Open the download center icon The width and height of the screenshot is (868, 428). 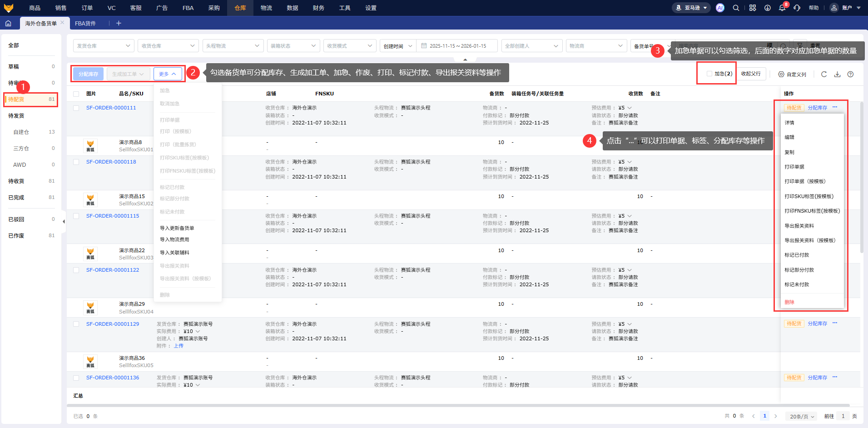tap(767, 8)
